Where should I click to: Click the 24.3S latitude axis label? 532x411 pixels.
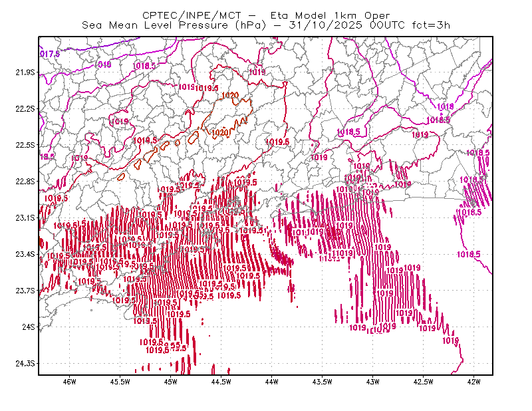click(x=25, y=363)
